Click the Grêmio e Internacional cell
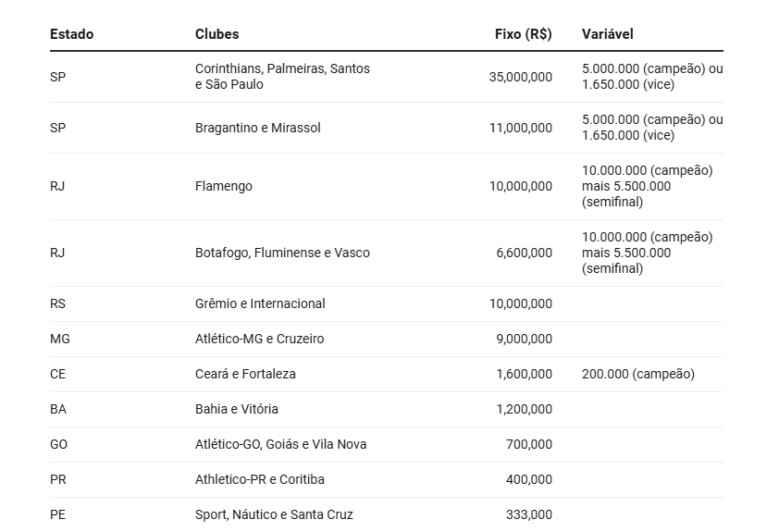 pyautogui.click(x=260, y=303)
